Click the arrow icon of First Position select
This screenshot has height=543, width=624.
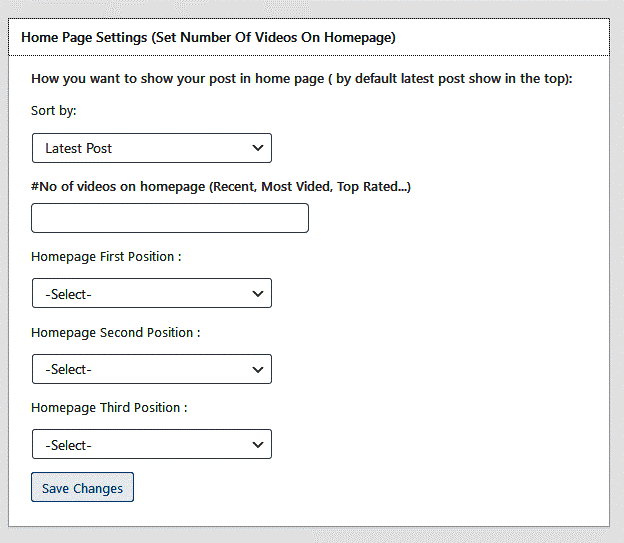tap(258, 294)
